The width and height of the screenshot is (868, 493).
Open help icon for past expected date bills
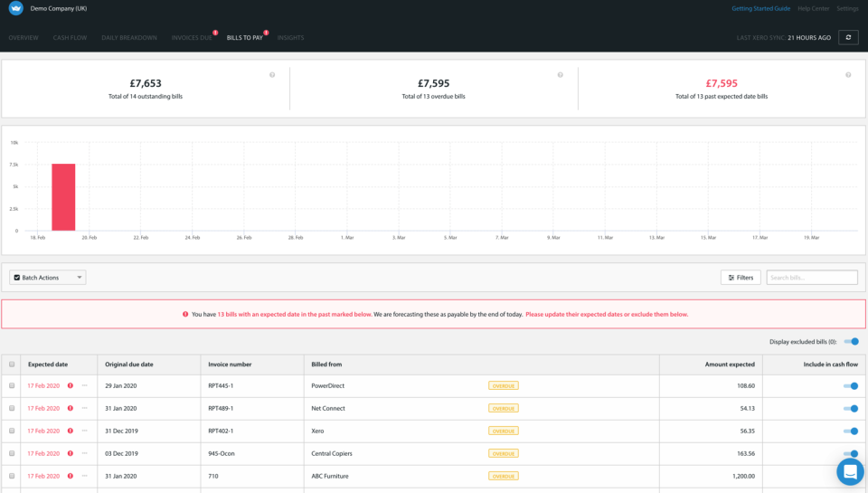tap(848, 75)
